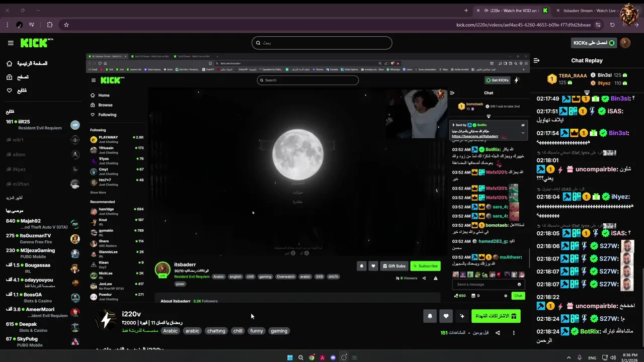
Task: Open Chrome from the taskbar
Action: (x=311, y=357)
